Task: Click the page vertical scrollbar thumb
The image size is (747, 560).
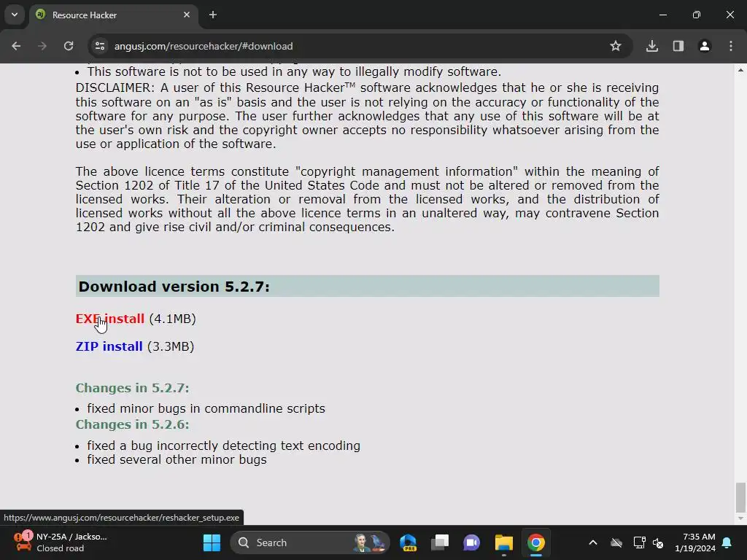Action: [x=740, y=497]
